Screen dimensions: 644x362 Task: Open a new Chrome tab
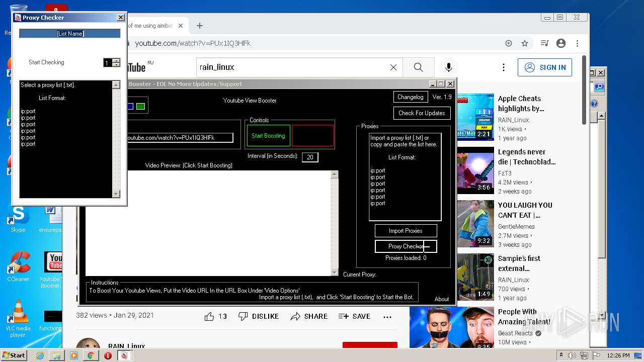click(x=200, y=26)
